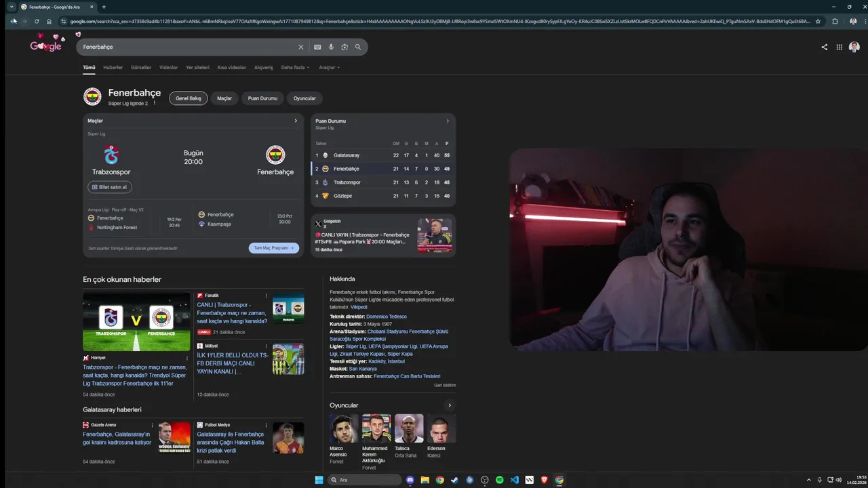Open Steam from the taskbar
Screen dimensions: 868x488
(455, 480)
